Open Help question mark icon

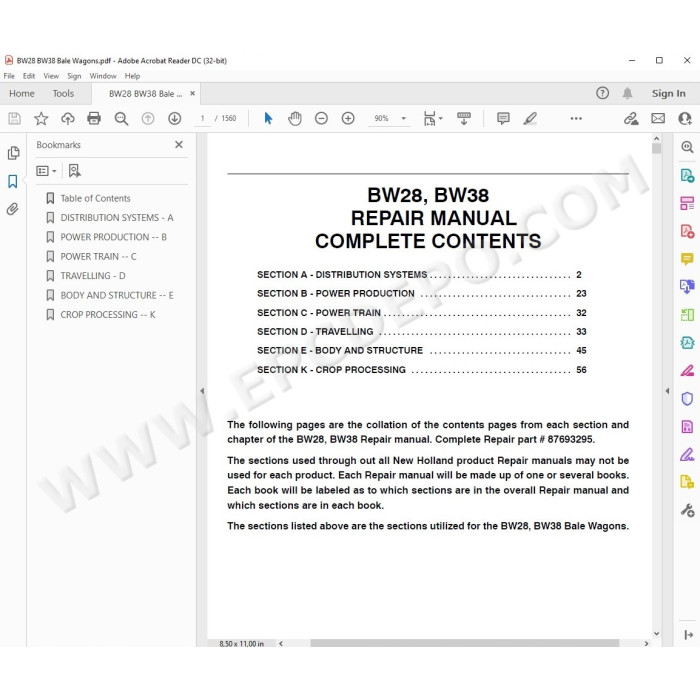(602, 93)
